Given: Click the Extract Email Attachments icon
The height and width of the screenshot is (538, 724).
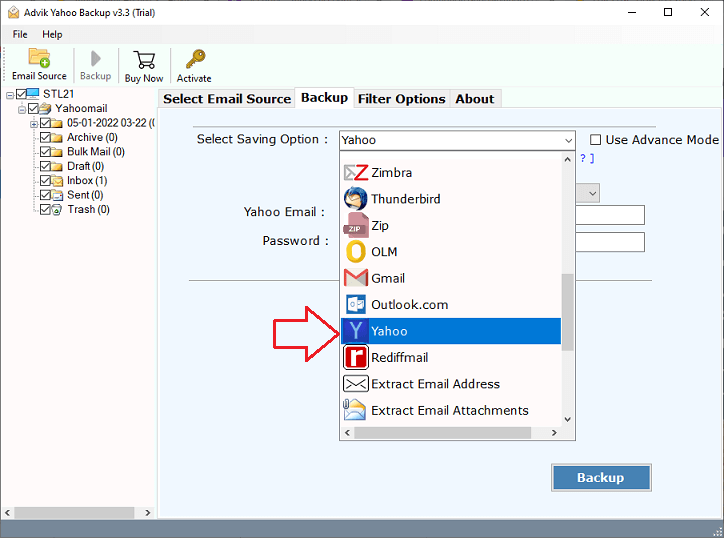Looking at the screenshot, I should pyautogui.click(x=355, y=410).
